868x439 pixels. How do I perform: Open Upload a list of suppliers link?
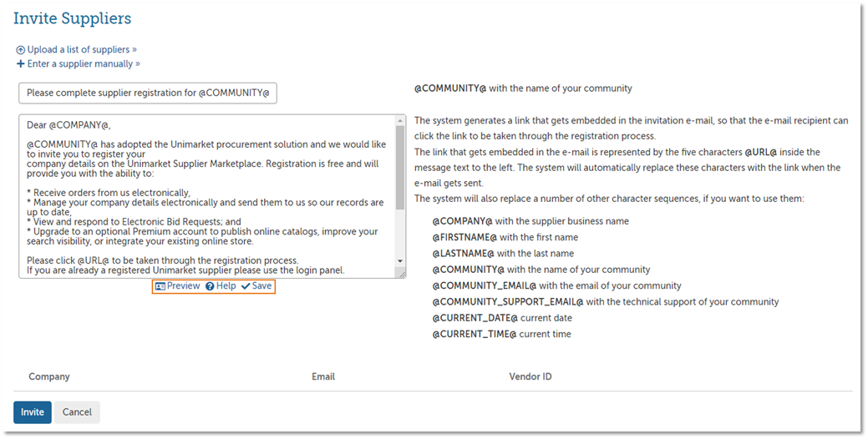(82, 50)
